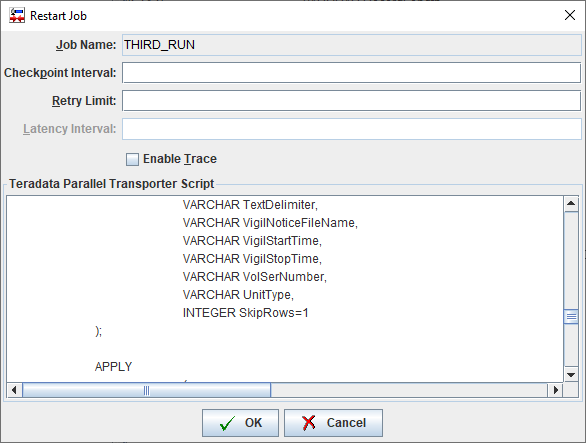The image size is (586, 443).
Task: Click into the Checkpoint Interval field
Action: (351, 73)
